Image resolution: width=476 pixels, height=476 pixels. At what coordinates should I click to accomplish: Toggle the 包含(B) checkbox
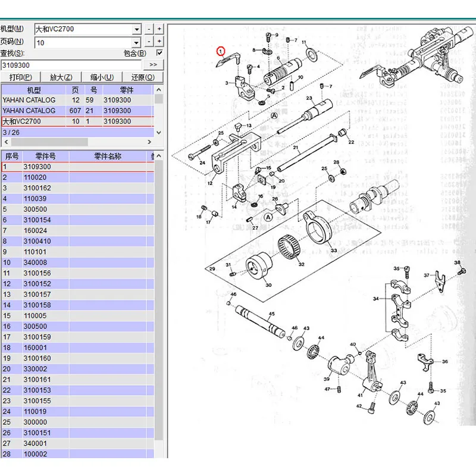[159, 53]
